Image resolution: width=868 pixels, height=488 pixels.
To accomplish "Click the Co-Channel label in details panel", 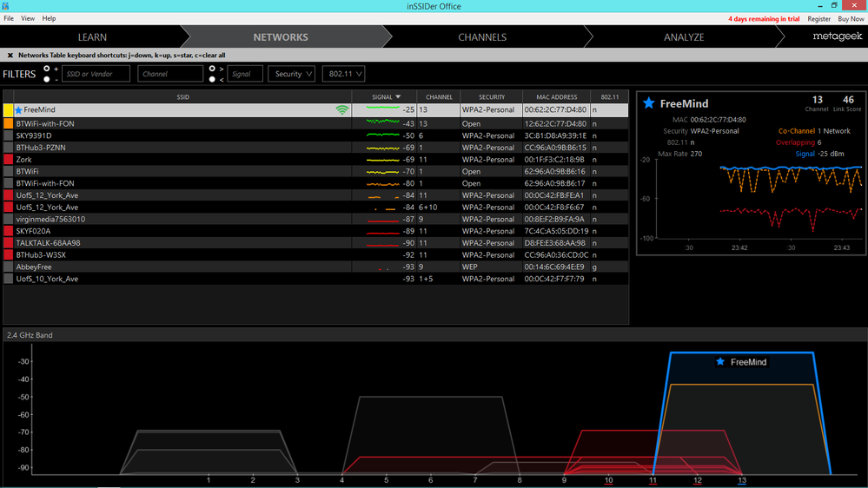I will pos(797,131).
